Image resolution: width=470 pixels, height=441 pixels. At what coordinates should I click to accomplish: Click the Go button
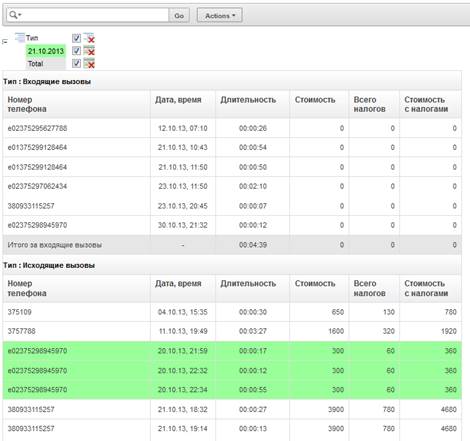179,15
